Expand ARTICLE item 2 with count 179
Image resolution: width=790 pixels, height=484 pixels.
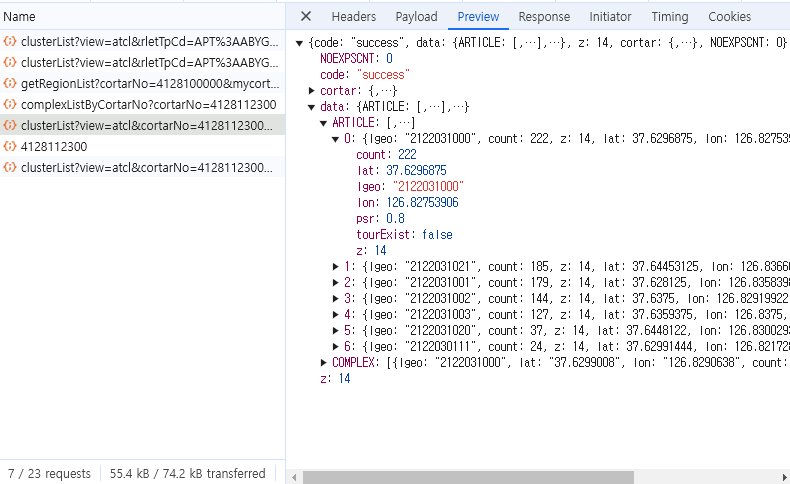tap(336, 283)
